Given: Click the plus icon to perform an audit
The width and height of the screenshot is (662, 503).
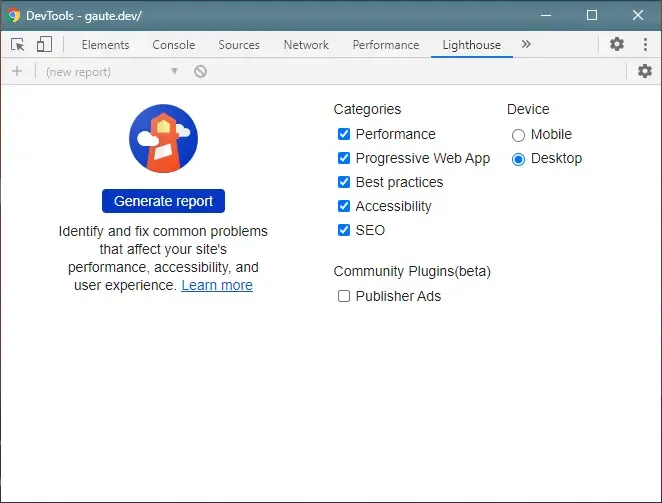Looking at the screenshot, I should coord(17,71).
